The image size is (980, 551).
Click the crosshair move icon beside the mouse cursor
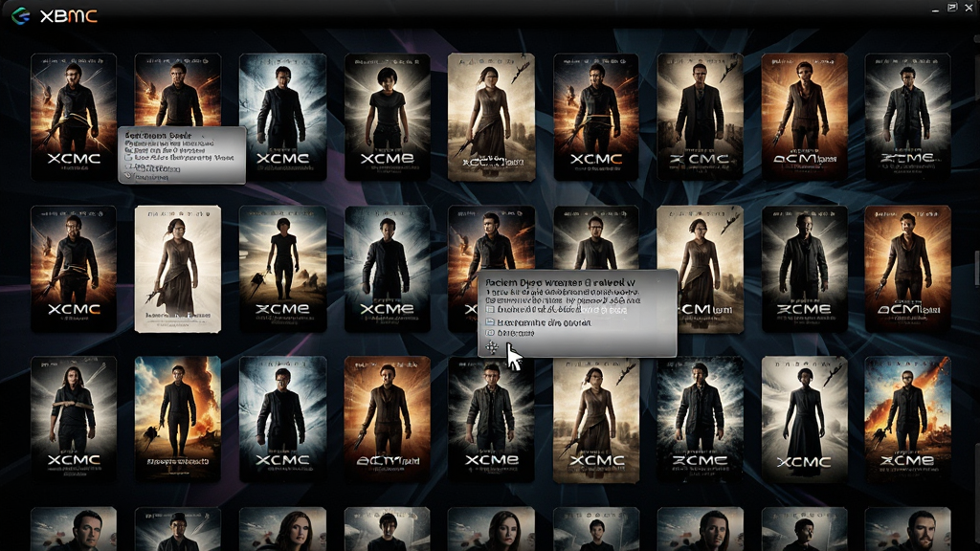pos(492,347)
